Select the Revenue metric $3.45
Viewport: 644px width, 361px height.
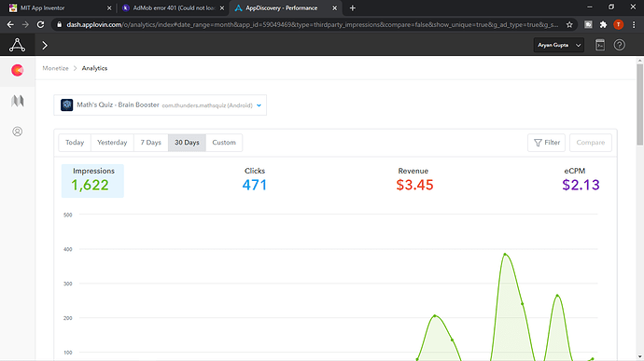[x=414, y=185]
